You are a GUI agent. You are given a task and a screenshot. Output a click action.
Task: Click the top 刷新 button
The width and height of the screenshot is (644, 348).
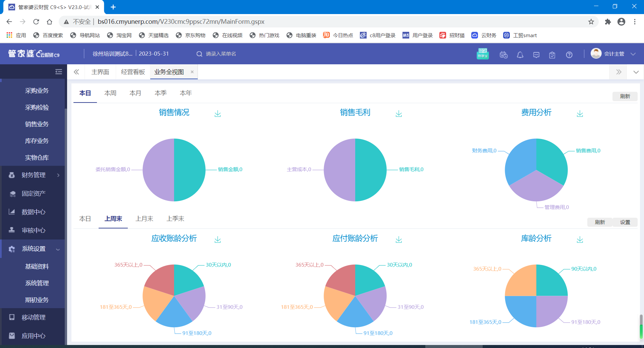625,96
